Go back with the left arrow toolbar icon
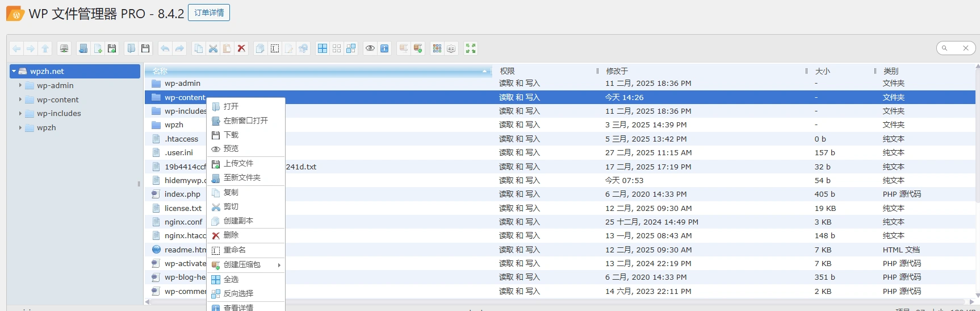Viewport: 980px width, 311px height. point(16,48)
